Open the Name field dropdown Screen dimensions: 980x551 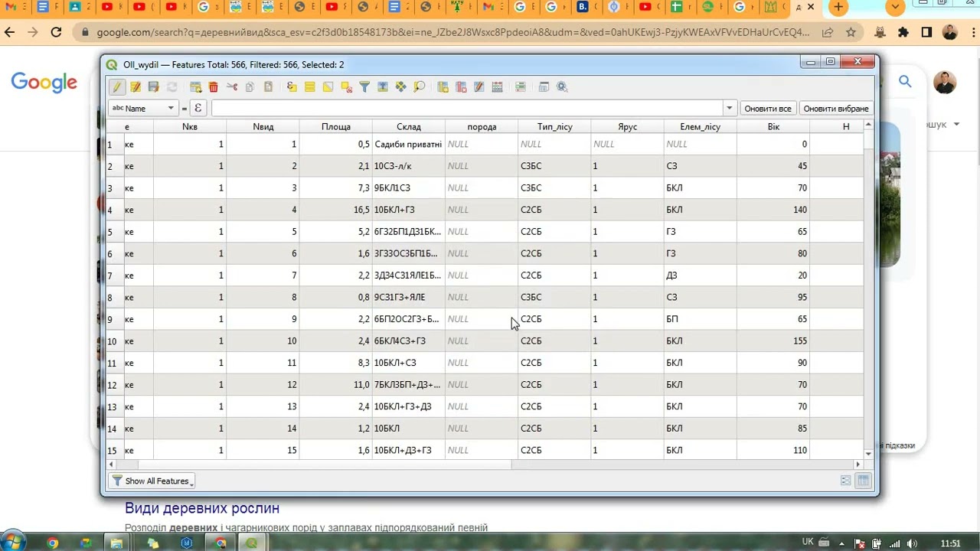pyautogui.click(x=143, y=108)
